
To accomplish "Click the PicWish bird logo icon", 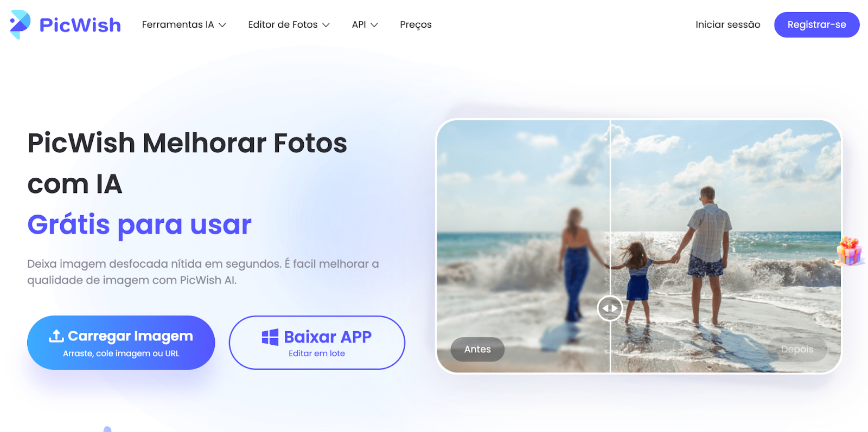I will point(20,24).
